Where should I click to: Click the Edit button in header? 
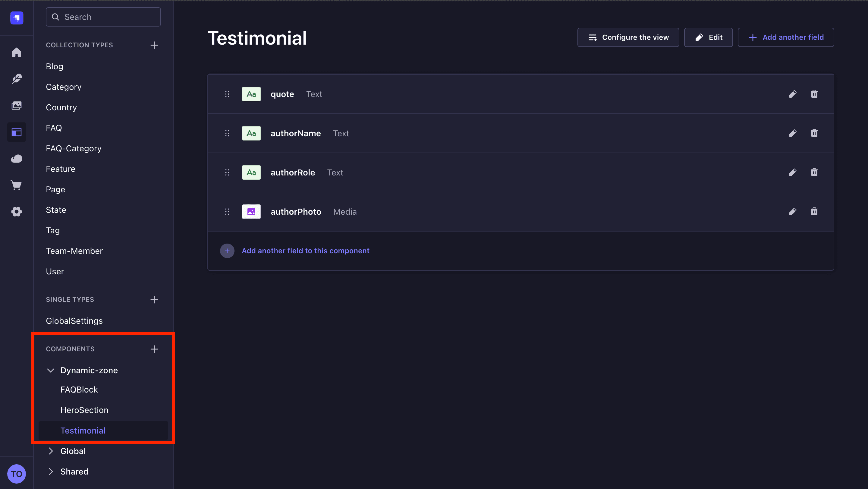pos(708,37)
